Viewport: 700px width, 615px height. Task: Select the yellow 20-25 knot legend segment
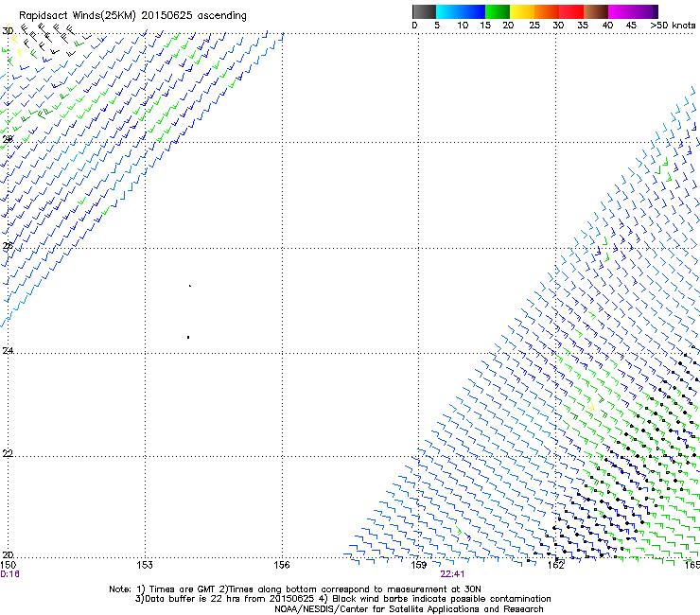coord(522,11)
